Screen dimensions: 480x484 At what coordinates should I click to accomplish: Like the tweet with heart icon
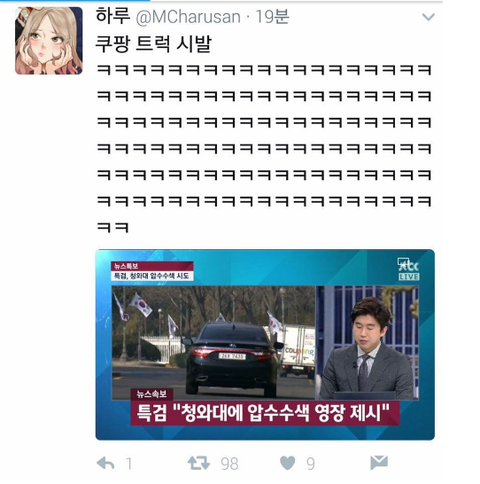[x=287, y=463]
